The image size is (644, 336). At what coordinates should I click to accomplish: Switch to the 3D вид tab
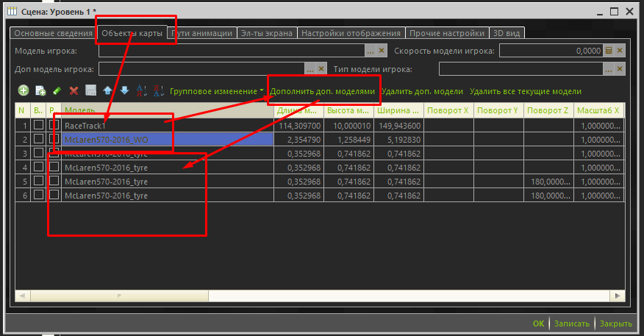[x=507, y=33]
